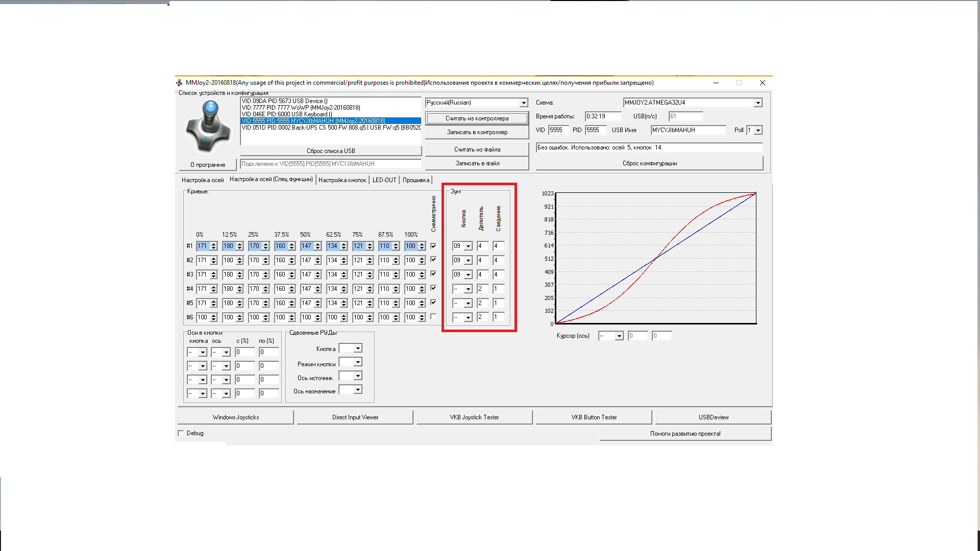Launch USBDeview

coord(714,417)
